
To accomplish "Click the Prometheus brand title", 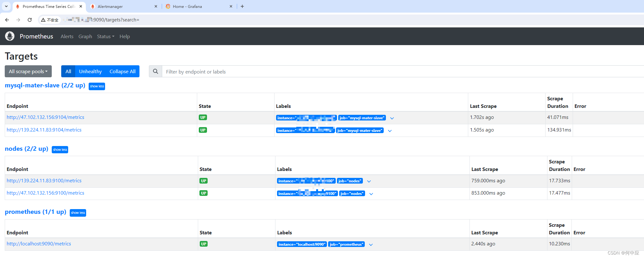I will 36,36.
